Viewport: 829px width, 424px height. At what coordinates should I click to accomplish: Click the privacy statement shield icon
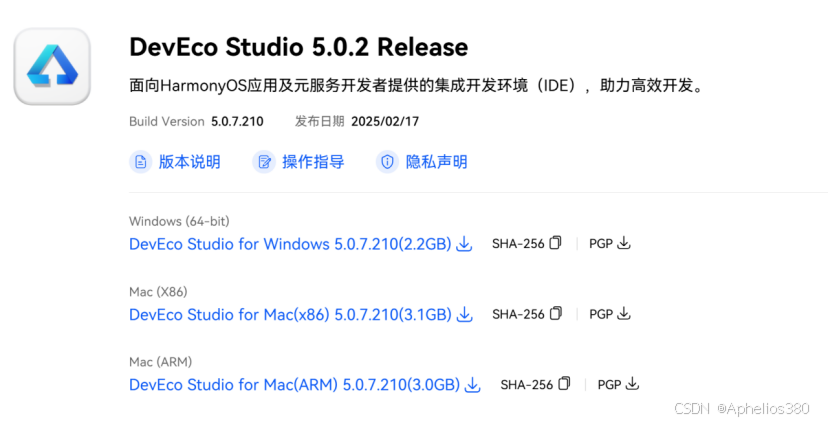point(388,162)
